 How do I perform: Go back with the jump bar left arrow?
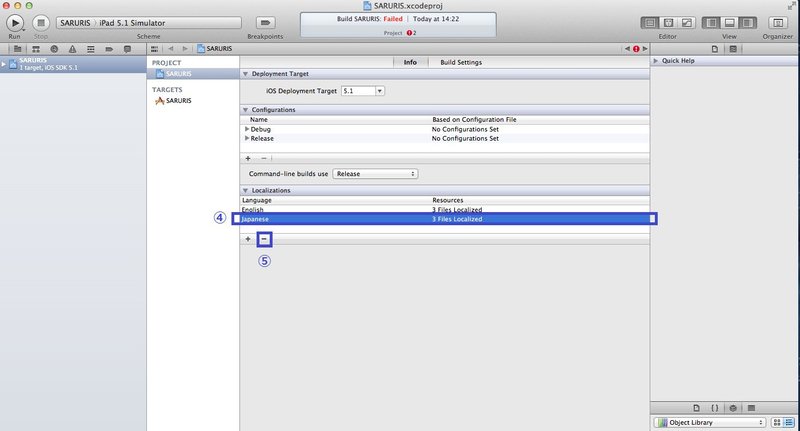click(171, 49)
